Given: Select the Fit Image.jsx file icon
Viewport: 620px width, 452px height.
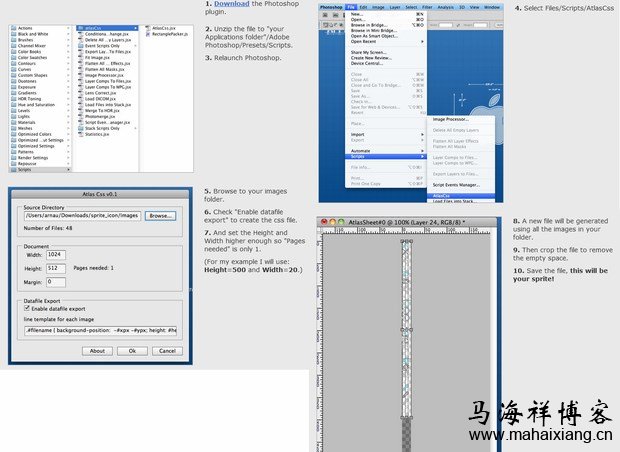Looking at the screenshot, I should 81,58.
